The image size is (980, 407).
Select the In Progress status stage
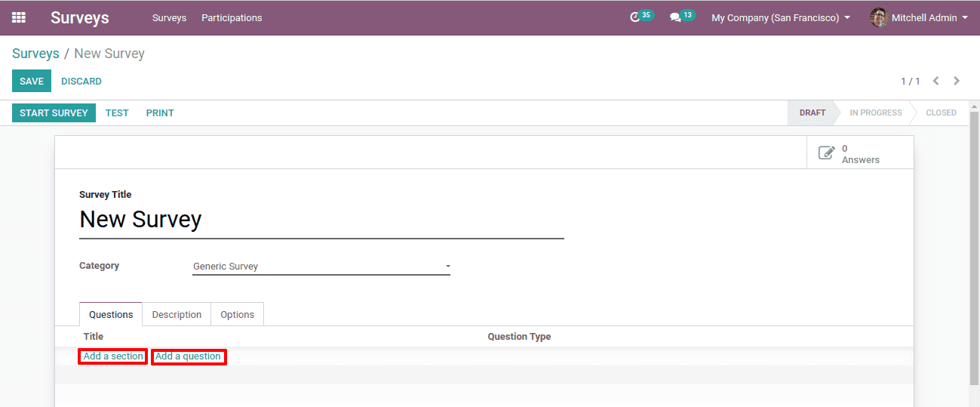[x=875, y=113]
